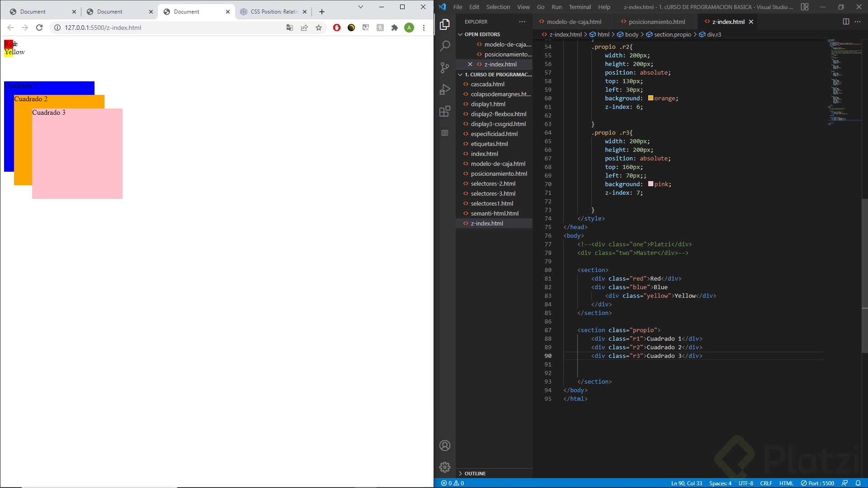Click the orange Cuadrado 2 box label

[31, 99]
